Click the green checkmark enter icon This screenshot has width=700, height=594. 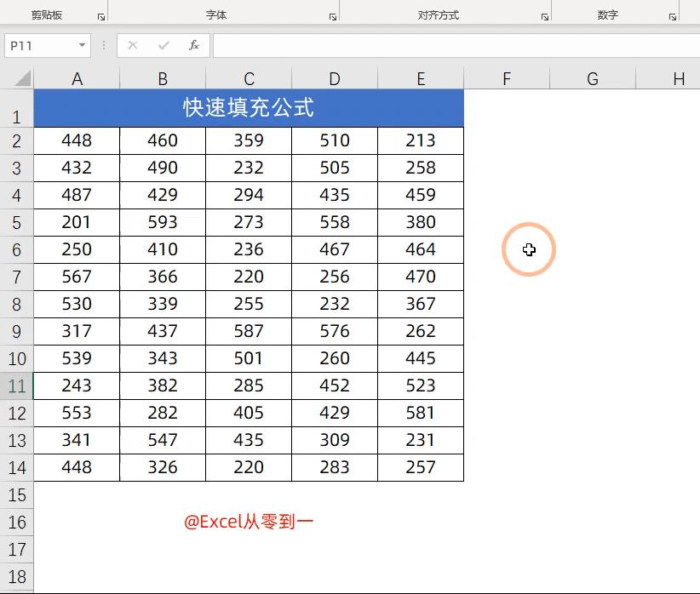(x=164, y=45)
